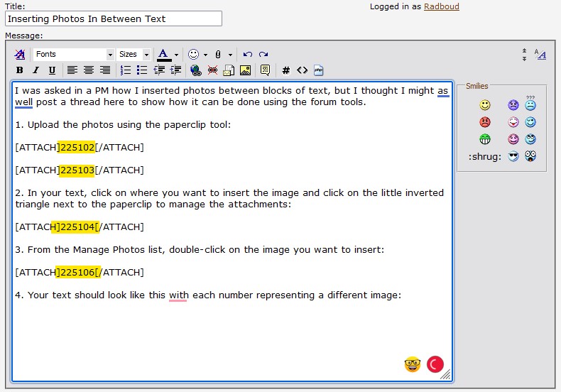This screenshot has width=561, height=392.
Task: Toggle underline formatting
Action: pos(52,70)
